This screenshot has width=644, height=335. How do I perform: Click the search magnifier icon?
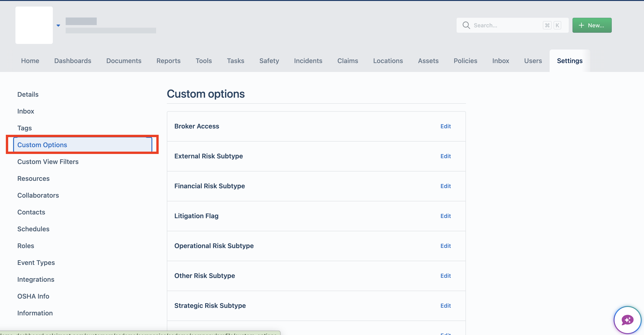(466, 25)
